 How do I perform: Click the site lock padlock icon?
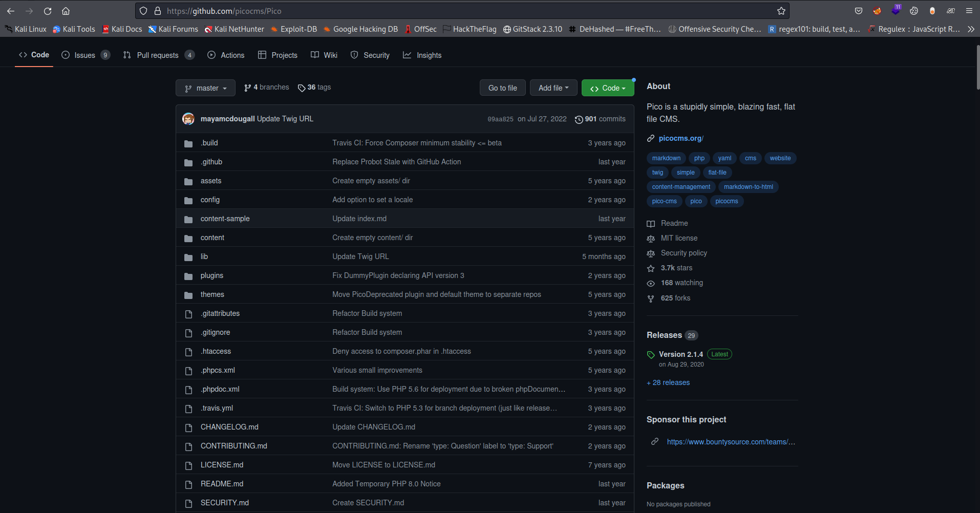158,11
